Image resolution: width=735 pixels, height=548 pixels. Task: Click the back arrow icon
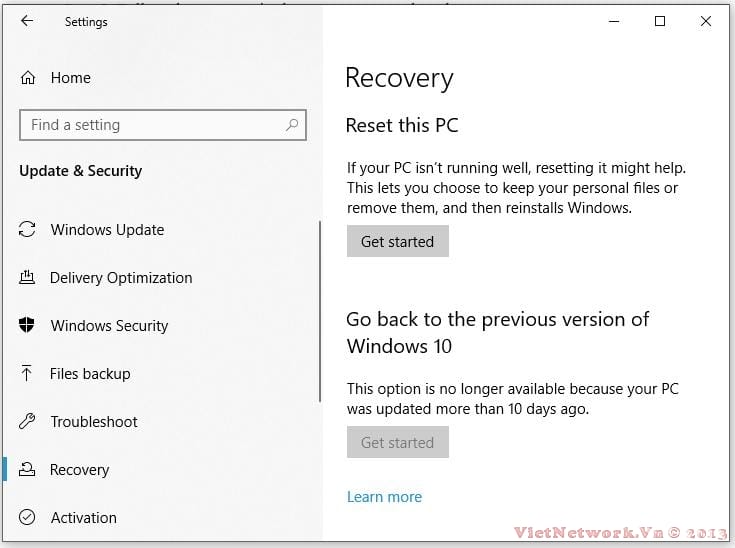click(x=27, y=21)
